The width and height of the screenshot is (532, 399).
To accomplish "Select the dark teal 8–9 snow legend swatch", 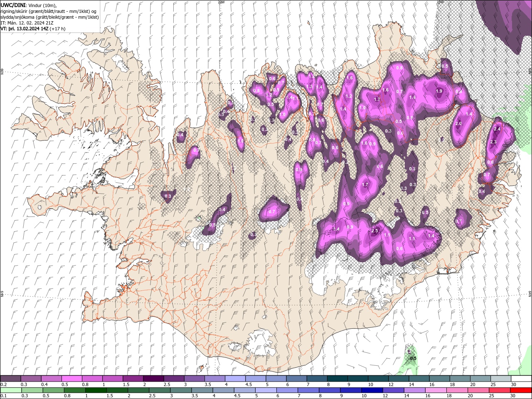I will click(x=337, y=379).
